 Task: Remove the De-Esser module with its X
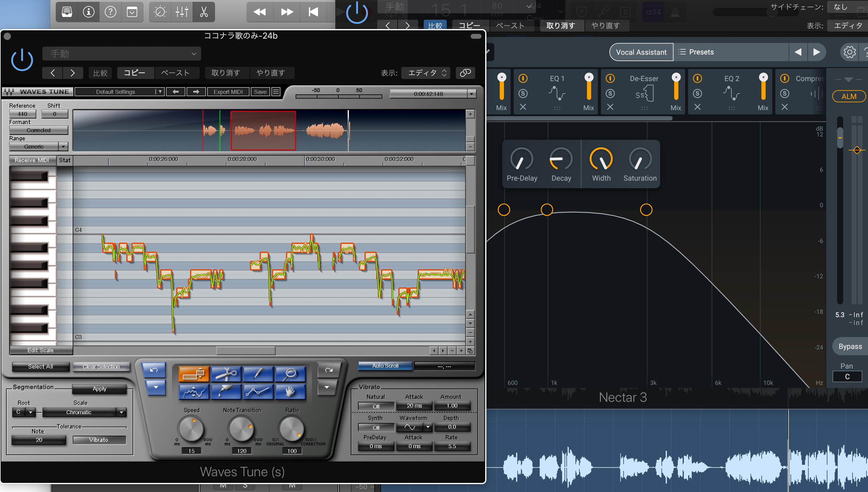tap(610, 107)
